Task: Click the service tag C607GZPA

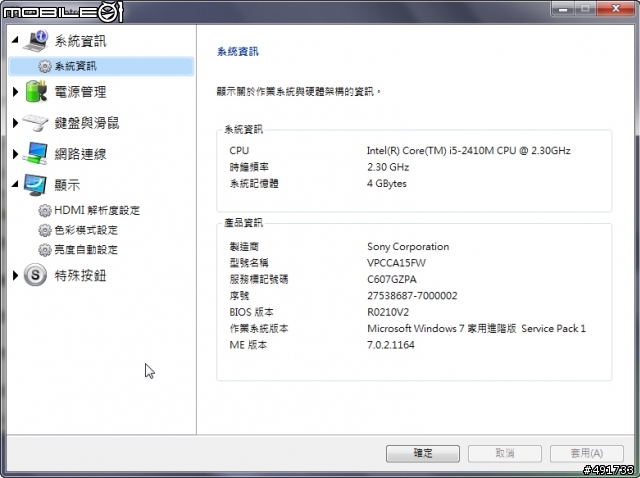Action: [391, 279]
